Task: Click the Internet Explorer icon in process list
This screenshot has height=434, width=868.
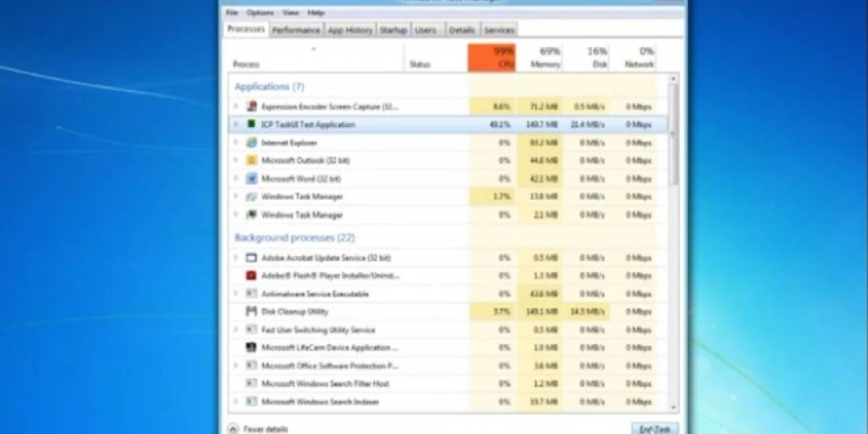Action: click(x=252, y=142)
